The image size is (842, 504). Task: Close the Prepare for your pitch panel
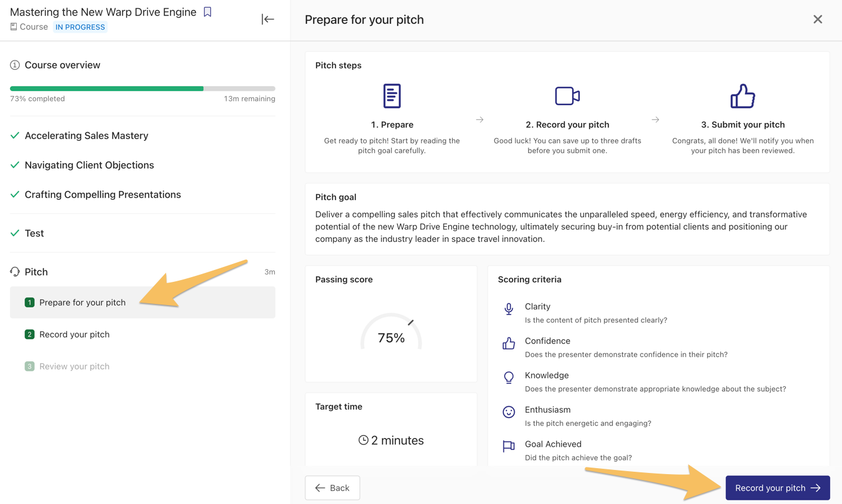[x=818, y=19]
